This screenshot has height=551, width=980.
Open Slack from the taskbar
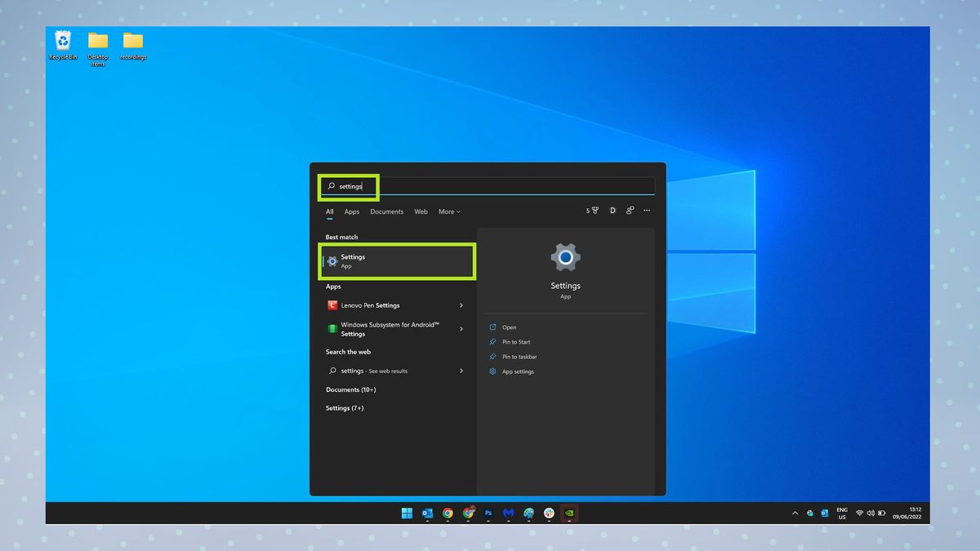[x=549, y=513]
